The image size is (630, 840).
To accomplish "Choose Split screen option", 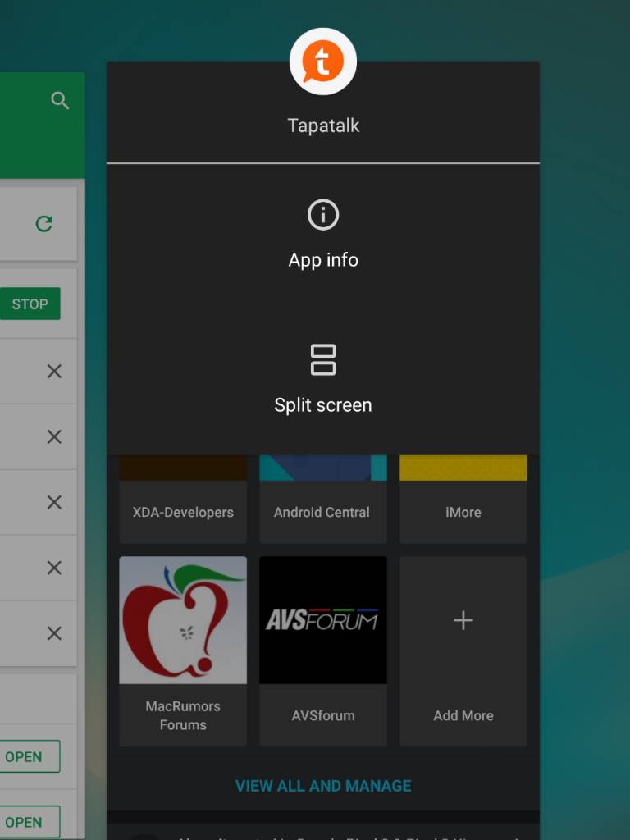I will [323, 380].
